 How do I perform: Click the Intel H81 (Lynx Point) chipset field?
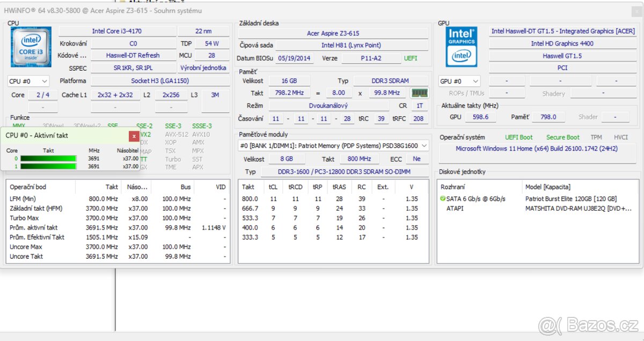[351, 46]
